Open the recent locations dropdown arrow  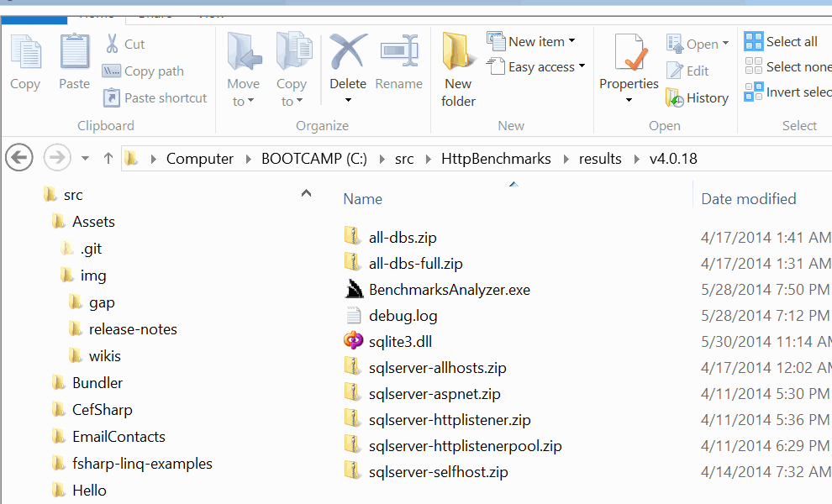(86, 158)
